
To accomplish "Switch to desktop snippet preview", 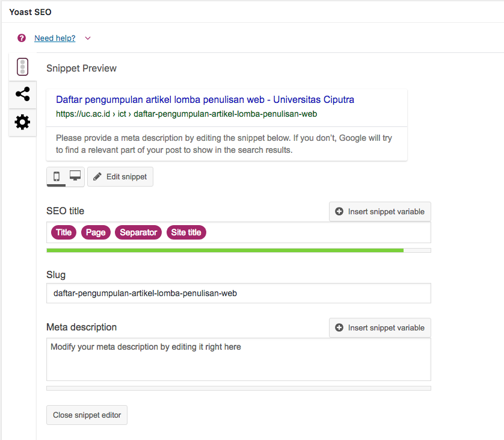I will coord(75,176).
